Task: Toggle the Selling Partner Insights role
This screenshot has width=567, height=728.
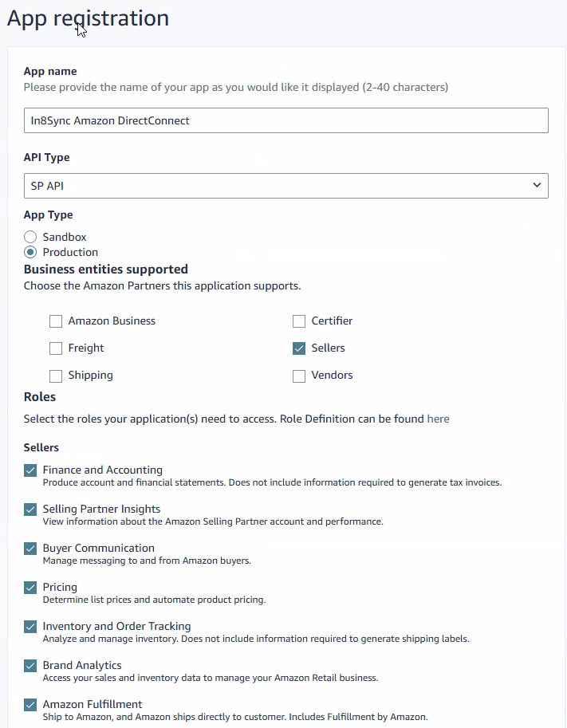Action: (30, 510)
